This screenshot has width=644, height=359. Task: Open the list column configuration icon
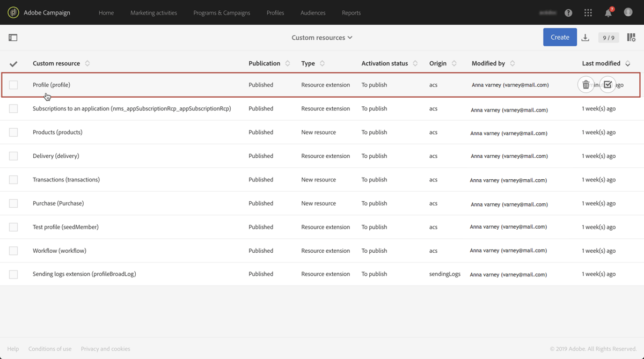tap(631, 37)
